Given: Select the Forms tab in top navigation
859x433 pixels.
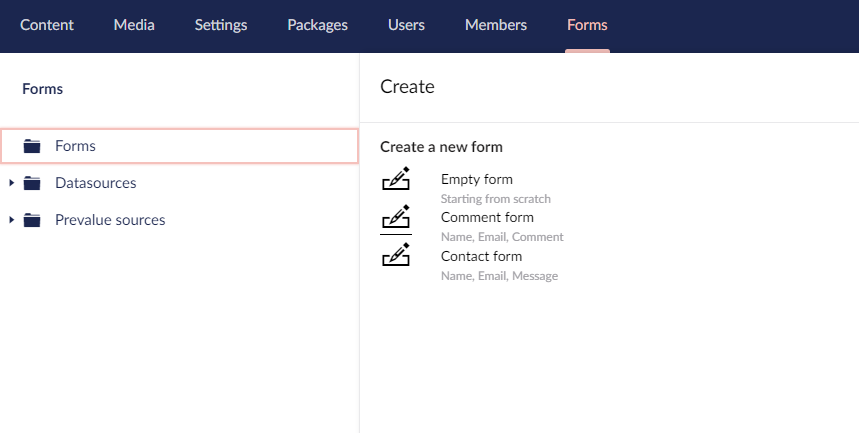Looking at the screenshot, I should point(587,25).
